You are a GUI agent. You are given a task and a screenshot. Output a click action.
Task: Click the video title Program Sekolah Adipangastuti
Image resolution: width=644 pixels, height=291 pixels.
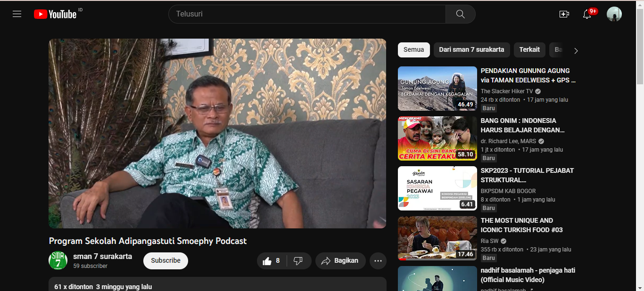pos(148,241)
